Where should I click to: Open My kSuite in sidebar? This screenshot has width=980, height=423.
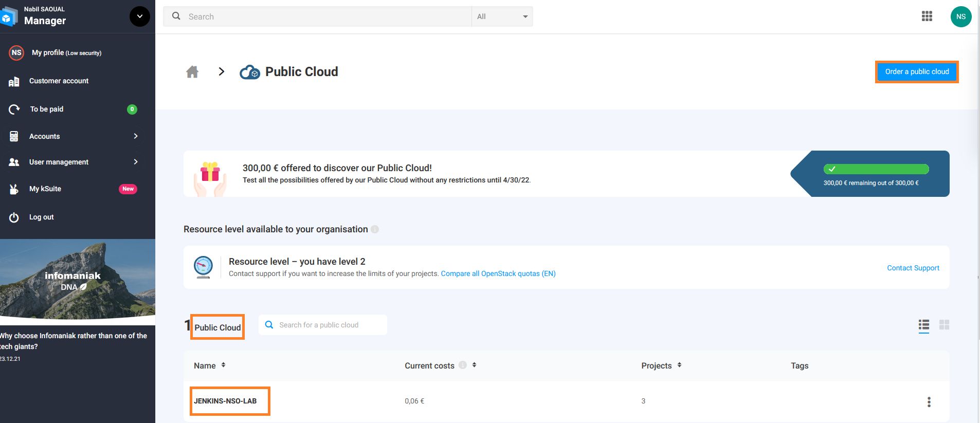tap(45, 189)
